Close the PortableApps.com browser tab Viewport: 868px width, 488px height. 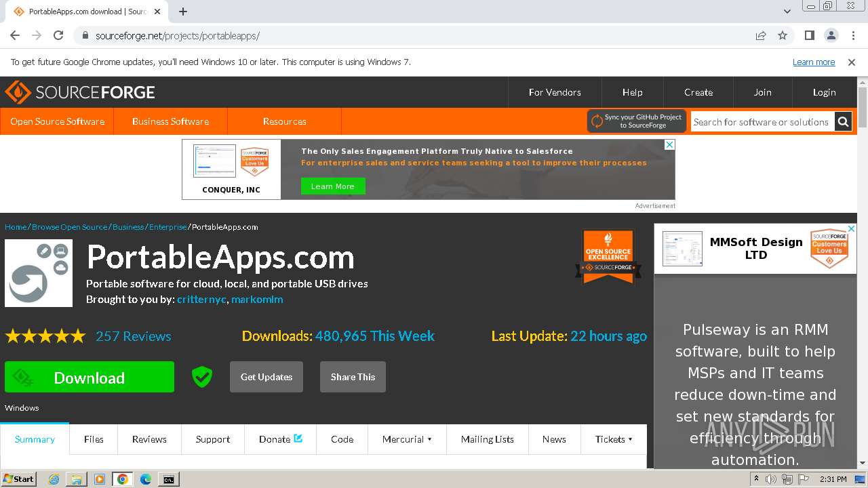click(157, 12)
